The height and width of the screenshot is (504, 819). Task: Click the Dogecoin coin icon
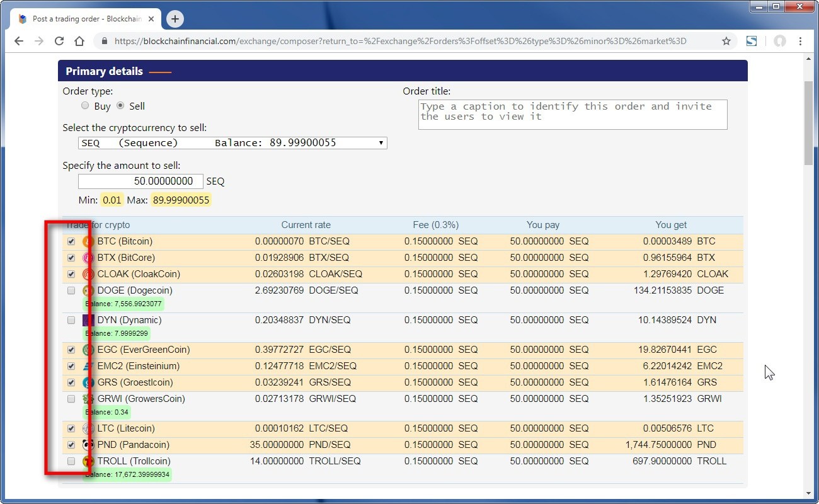pyautogui.click(x=88, y=290)
